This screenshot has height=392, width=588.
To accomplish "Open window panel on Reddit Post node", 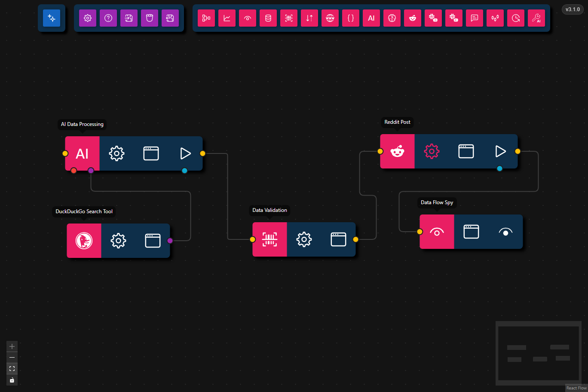I will click(x=466, y=151).
